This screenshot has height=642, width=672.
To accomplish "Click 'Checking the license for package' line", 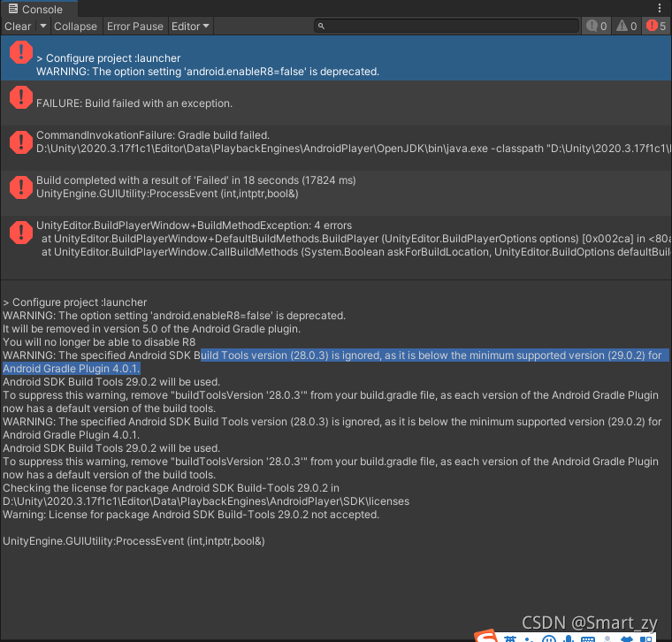I will (x=171, y=488).
